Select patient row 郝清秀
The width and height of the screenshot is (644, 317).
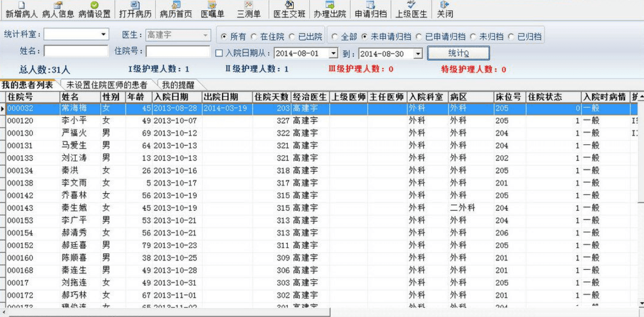[x=322, y=233]
